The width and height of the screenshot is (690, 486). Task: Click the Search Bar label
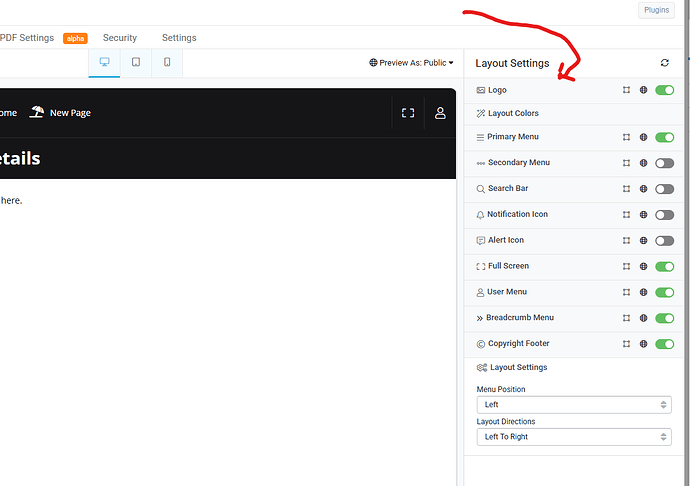508,188
